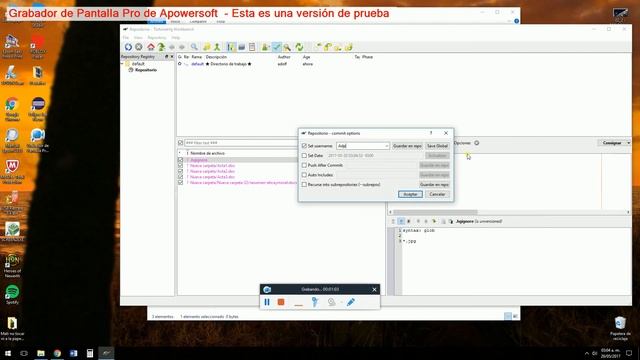Click the Consignar commit button

(612, 143)
